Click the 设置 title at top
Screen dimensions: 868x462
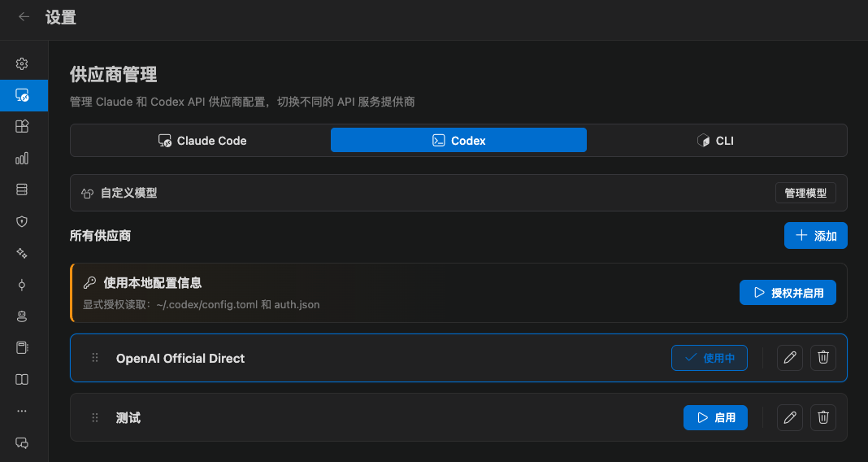coord(60,17)
